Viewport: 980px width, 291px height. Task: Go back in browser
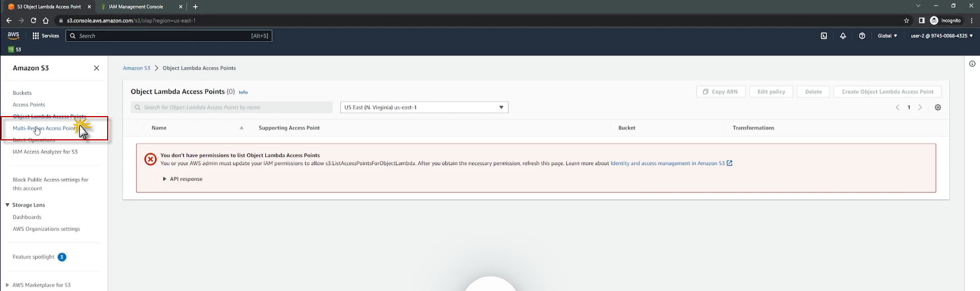(x=9, y=20)
